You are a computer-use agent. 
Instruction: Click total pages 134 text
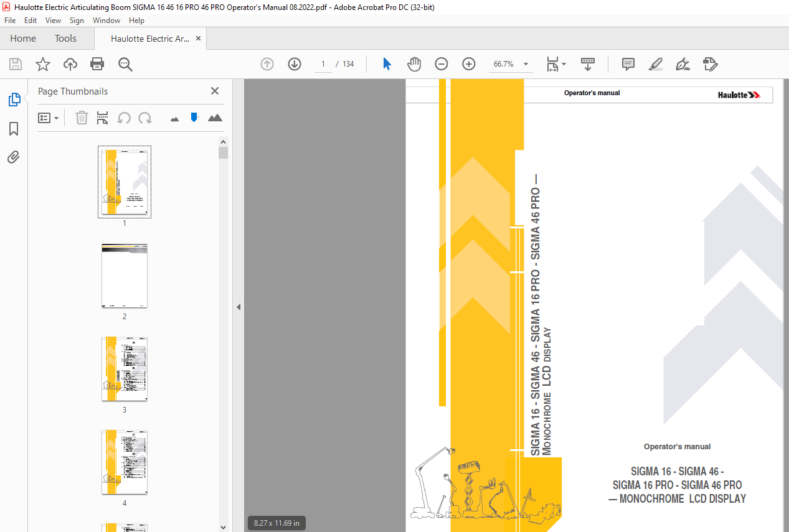point(348,64)
